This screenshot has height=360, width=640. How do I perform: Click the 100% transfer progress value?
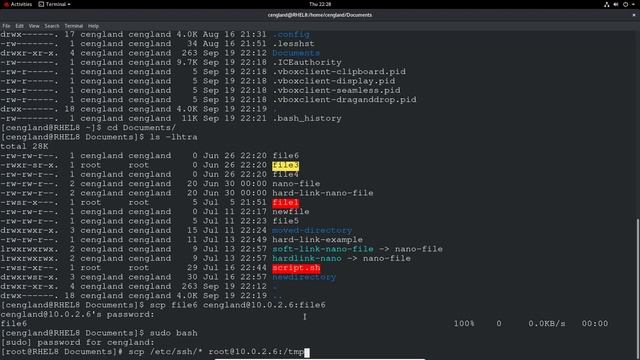464,324
